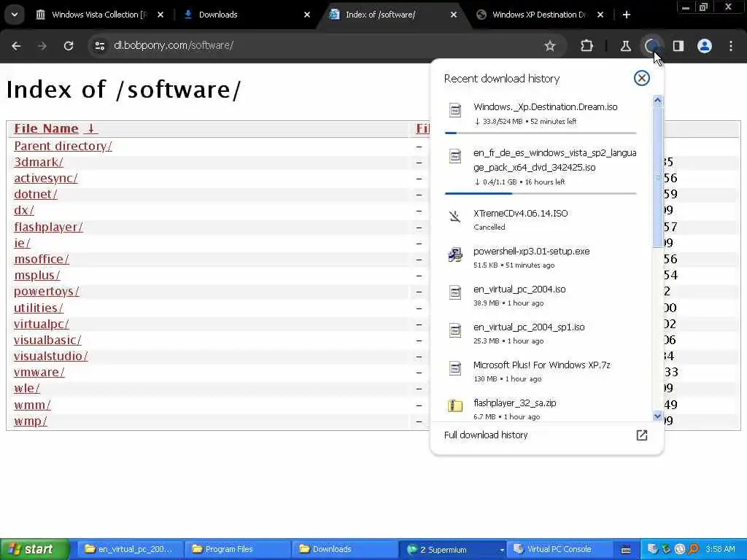
Task: Toggle the side panel icon
Action: [678, 46]
